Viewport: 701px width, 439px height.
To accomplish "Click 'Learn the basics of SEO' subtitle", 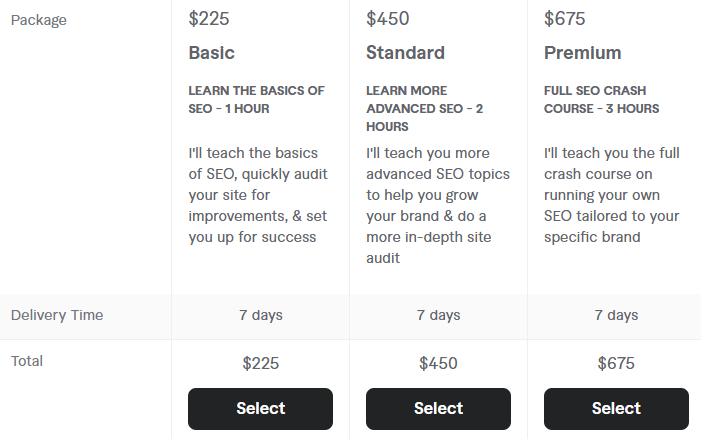I will (256, 100).
